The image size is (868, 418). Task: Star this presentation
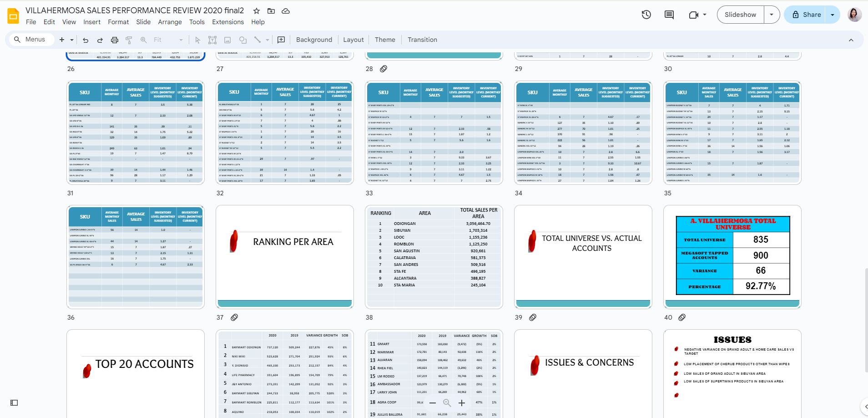[x=257, y=11]
